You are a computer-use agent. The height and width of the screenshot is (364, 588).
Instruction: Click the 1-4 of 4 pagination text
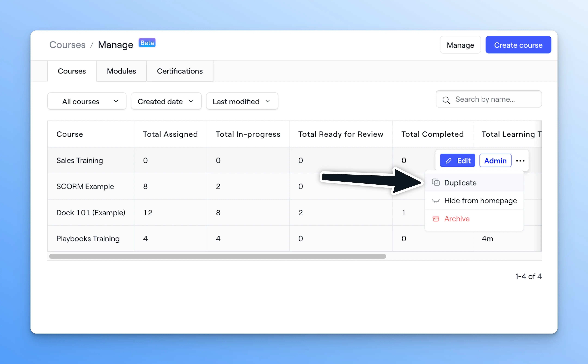click(529, 276)
